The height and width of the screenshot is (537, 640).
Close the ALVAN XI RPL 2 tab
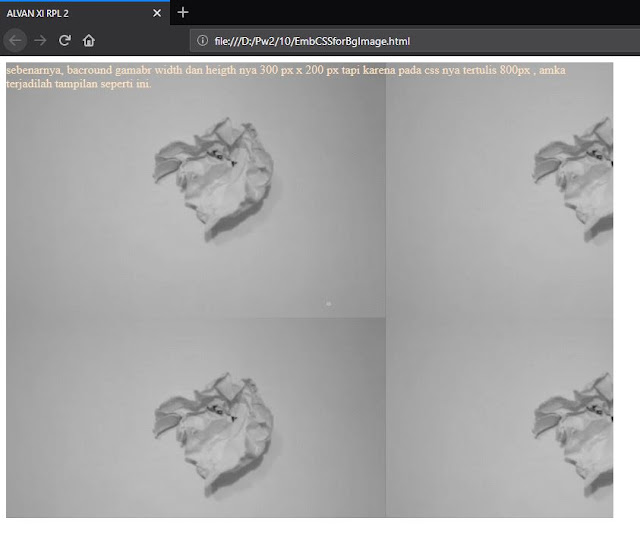(x=157, y=13)
